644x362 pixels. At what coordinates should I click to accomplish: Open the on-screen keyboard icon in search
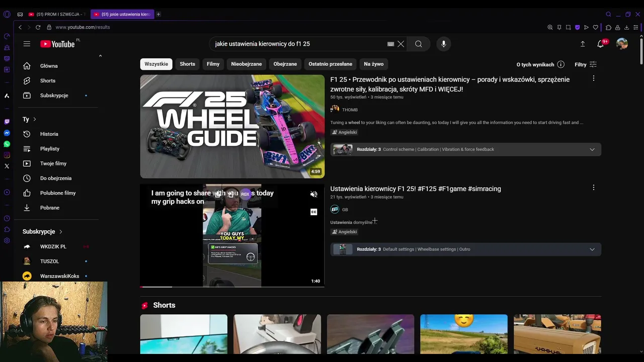coord(390,44)
